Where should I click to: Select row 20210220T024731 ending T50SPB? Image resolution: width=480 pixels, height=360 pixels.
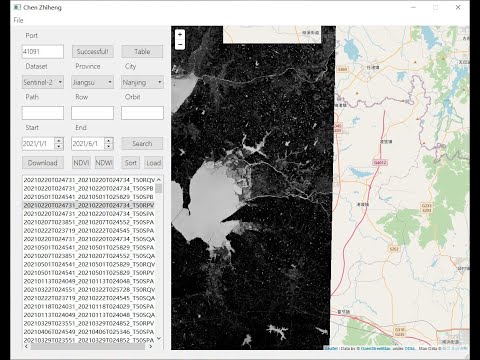pos(89,188)
